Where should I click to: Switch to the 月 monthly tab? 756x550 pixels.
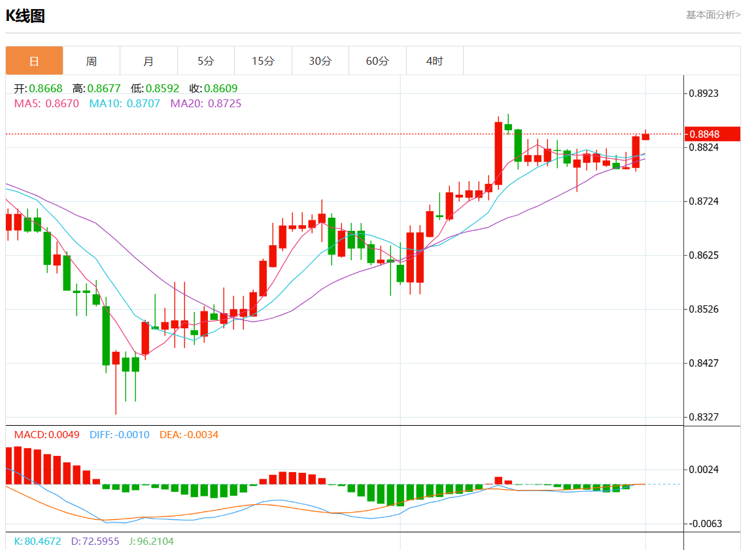coord(148,61)
